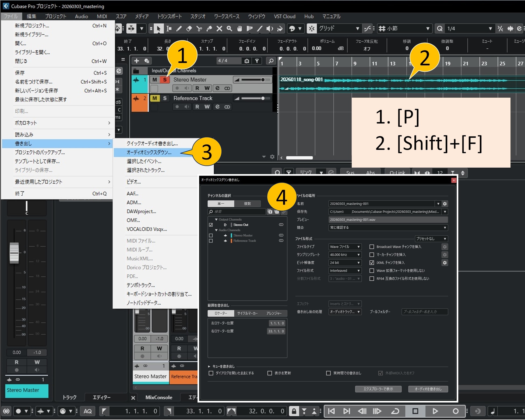Solo the Stereo Master track
Screen dimensions: 525x420
pos(165,80)
